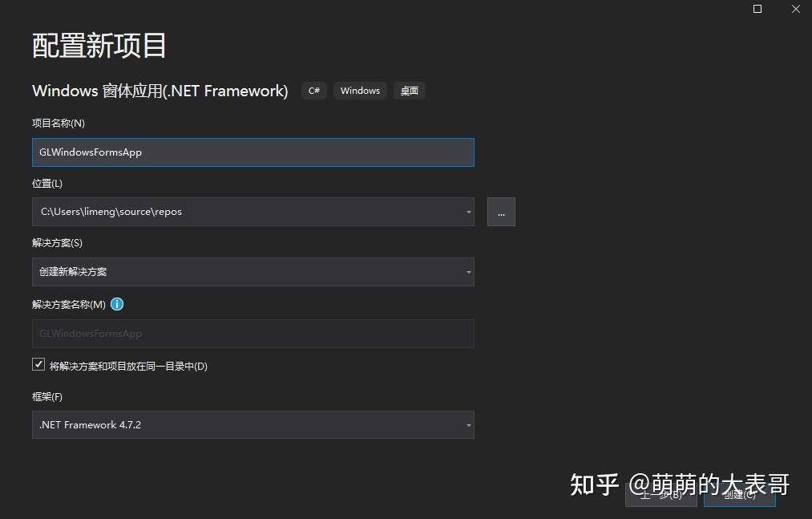Select the C# language tag
The image size is (812, 519).
313,90
